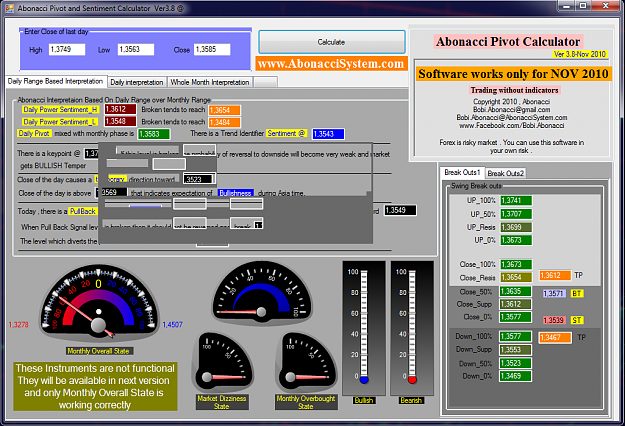This screenshot has height=426, width=625.
Task: Click monthly low value 1,3278
Action: coord(18,325)
